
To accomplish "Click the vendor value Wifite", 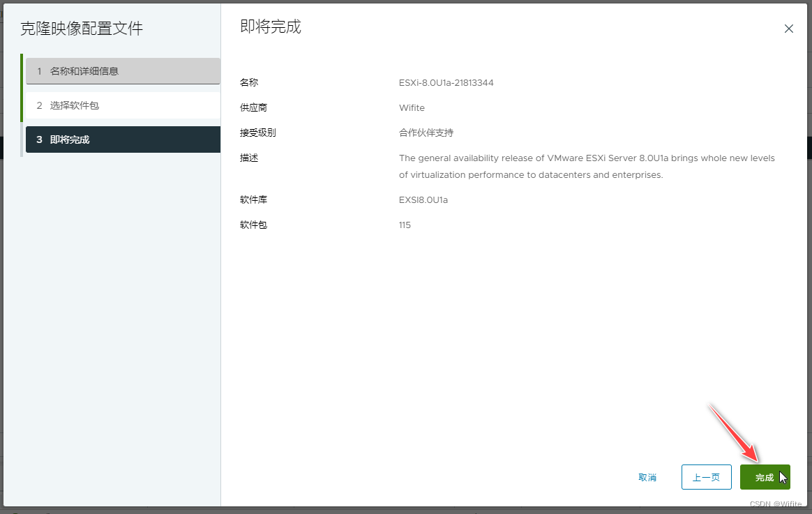I will [412, 107].
